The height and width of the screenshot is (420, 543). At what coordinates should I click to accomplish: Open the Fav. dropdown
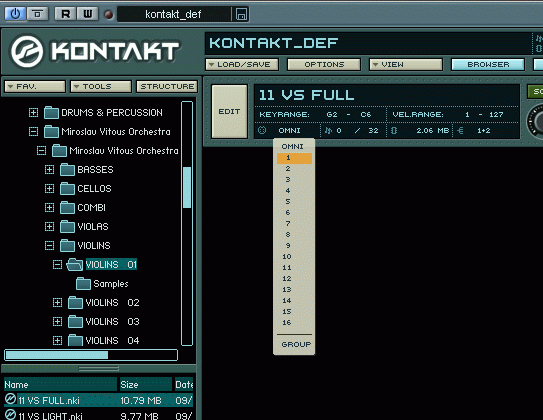coord(35,86)
